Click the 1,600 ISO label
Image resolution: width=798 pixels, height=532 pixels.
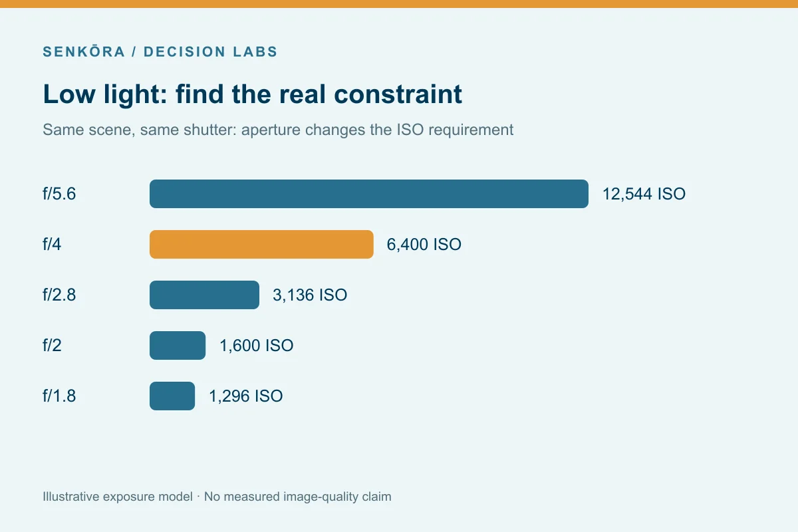coord(257,346)
